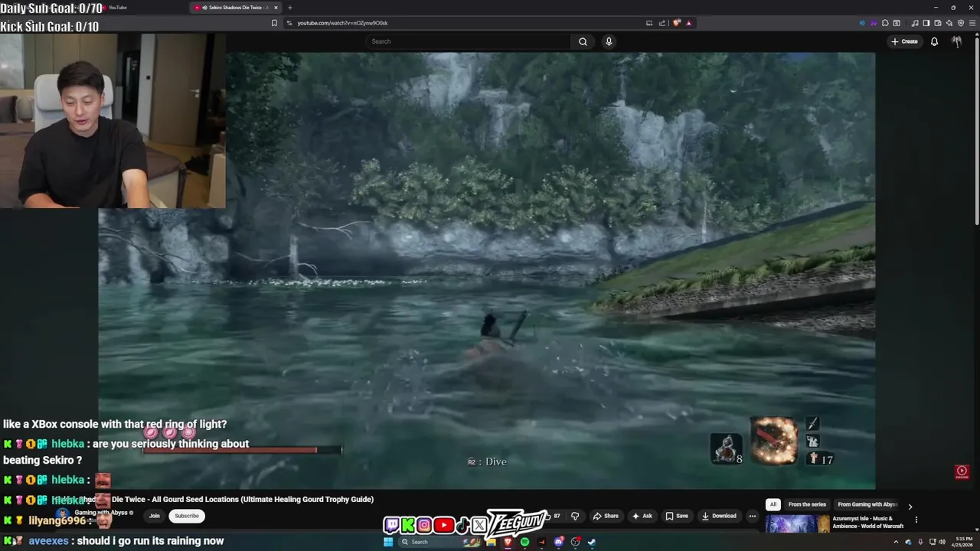Click the Join channel button
The image size is (980, 551).
(x=154, y=516)
